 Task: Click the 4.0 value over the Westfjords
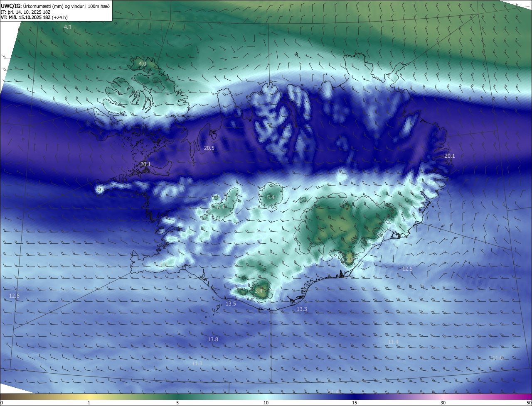pos(143,64)
